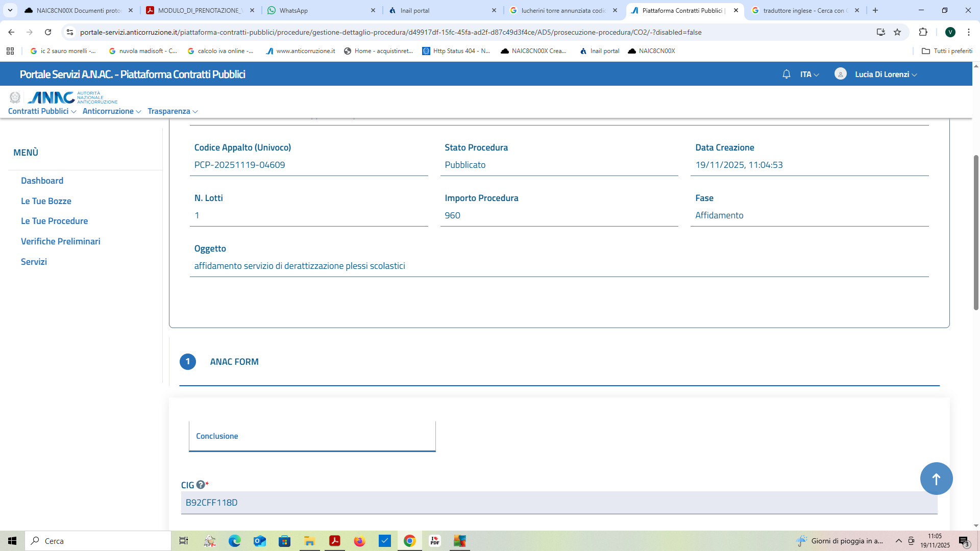Open the Trasparenza dropdown menu
Screen dimensions: 980x551
173,111
